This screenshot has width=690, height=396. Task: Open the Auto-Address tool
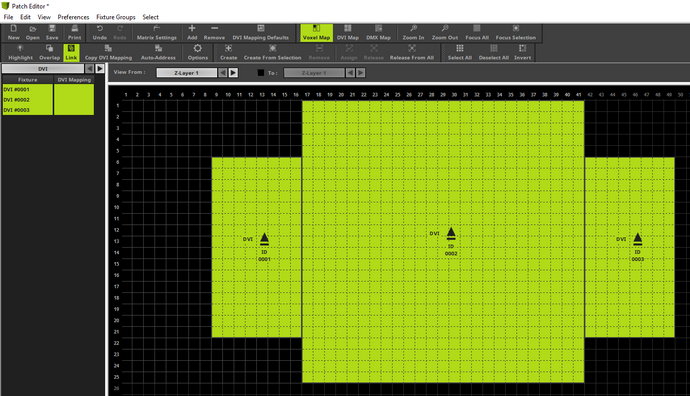click(x=158, y=52)
